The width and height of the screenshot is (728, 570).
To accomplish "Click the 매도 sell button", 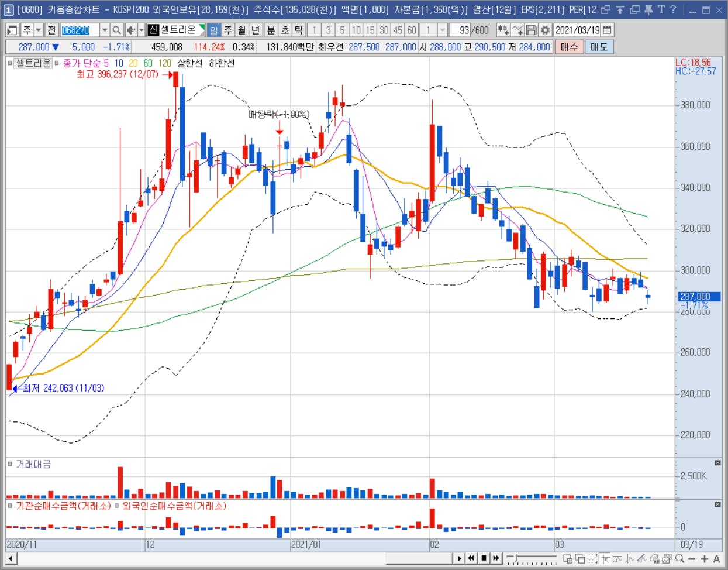I will pyautogui.click(x=599, y=47).
